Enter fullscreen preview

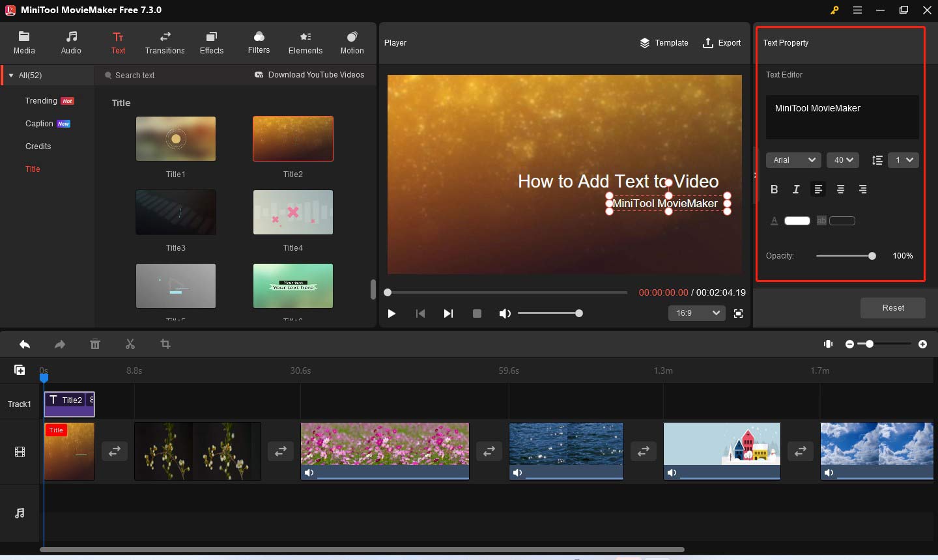pos(738,313)
